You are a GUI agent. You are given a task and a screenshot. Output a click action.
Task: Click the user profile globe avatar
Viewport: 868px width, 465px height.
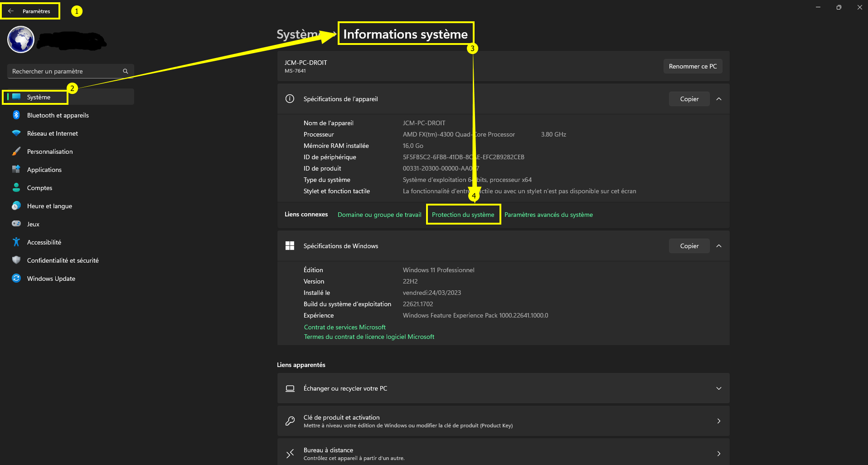pos(21,39)
